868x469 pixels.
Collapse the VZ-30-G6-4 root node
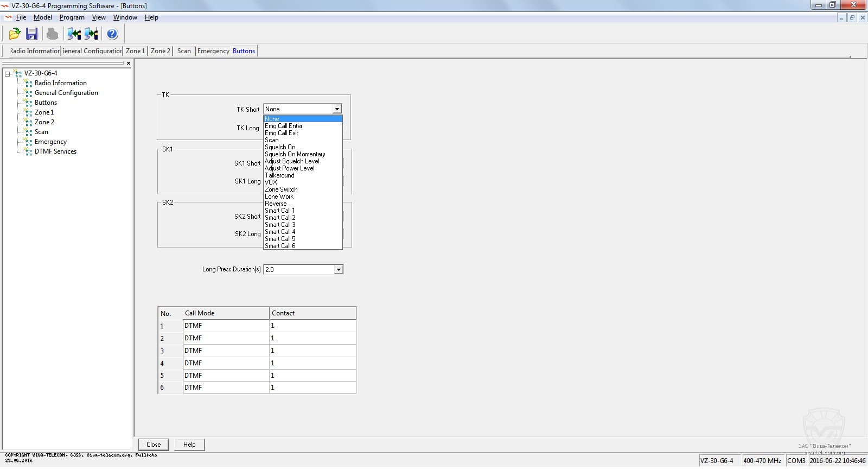7,73
